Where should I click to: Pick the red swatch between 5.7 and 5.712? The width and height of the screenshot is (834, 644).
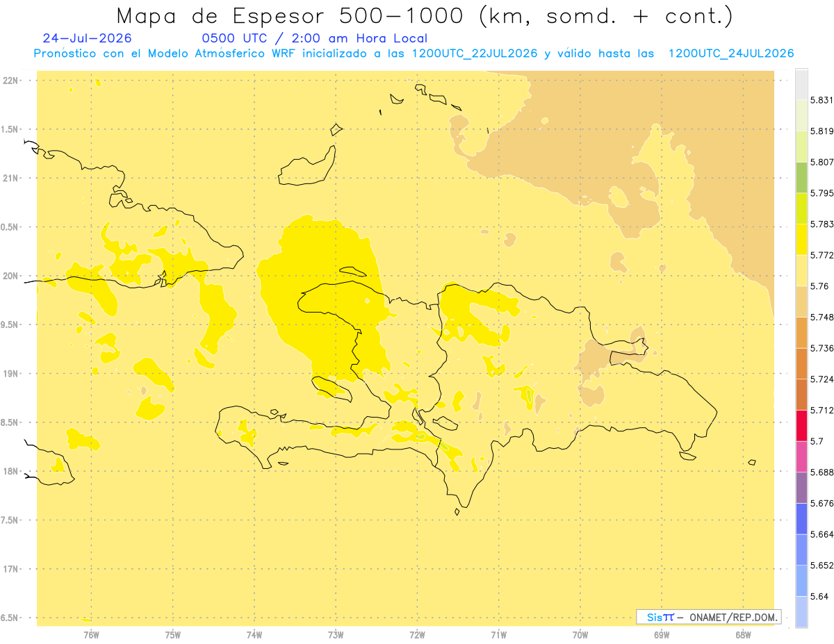(x=801, y=426)
